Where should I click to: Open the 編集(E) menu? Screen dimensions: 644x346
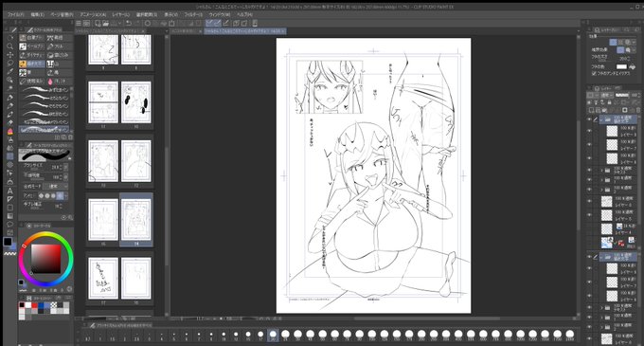[37, 14]
